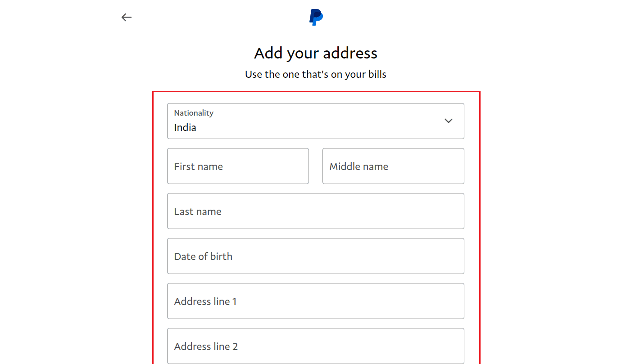Click the 'Last name' placeholder text
This screenshot has height=364, width=631.
[x=198, y=211]
